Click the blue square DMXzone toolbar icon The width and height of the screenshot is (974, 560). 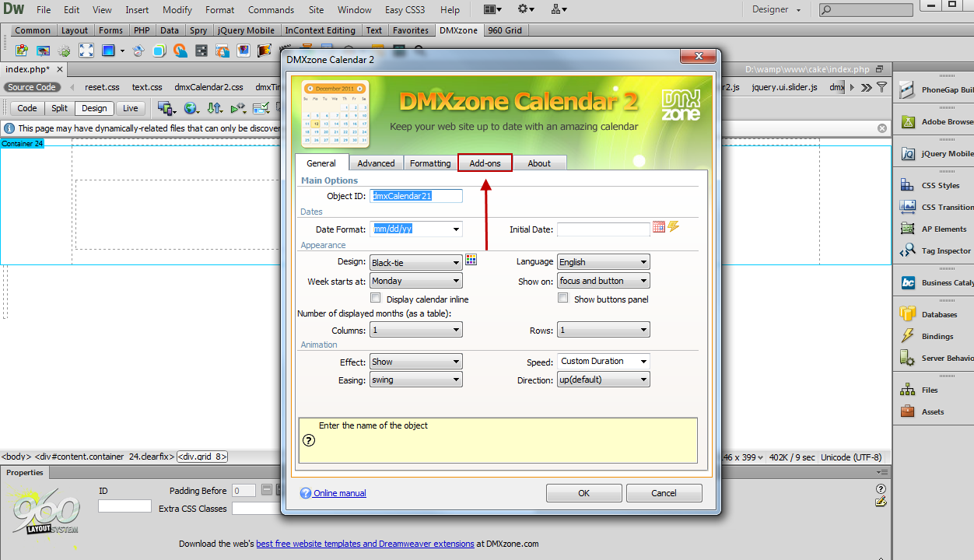(x=108, y=51)
